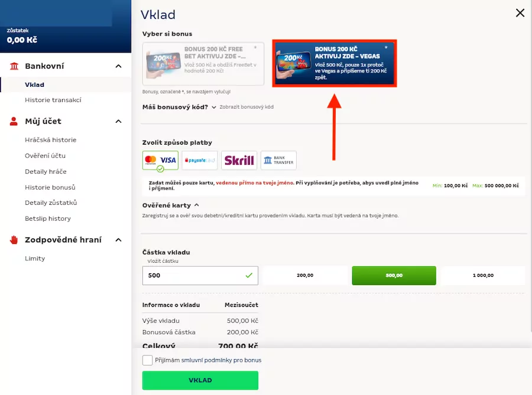Image resolution: width=532 pixels, height=395 pixels.
Task: Open Historie transakcí menu item
Action: click(53, 100)
